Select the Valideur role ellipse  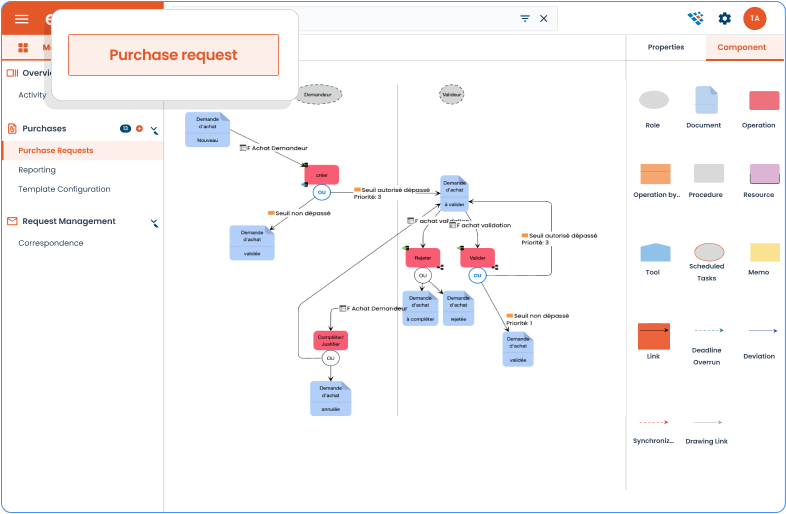(x=452, y=94)
